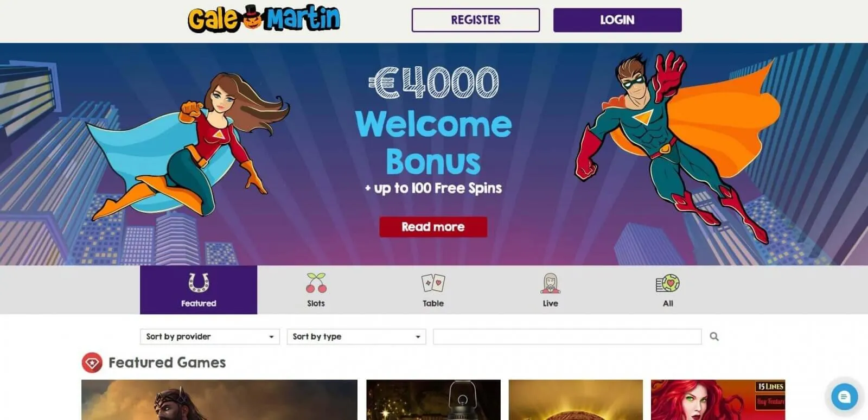
Task: Expand the Sort by provider dropdown
Action: tap(210, 336)
